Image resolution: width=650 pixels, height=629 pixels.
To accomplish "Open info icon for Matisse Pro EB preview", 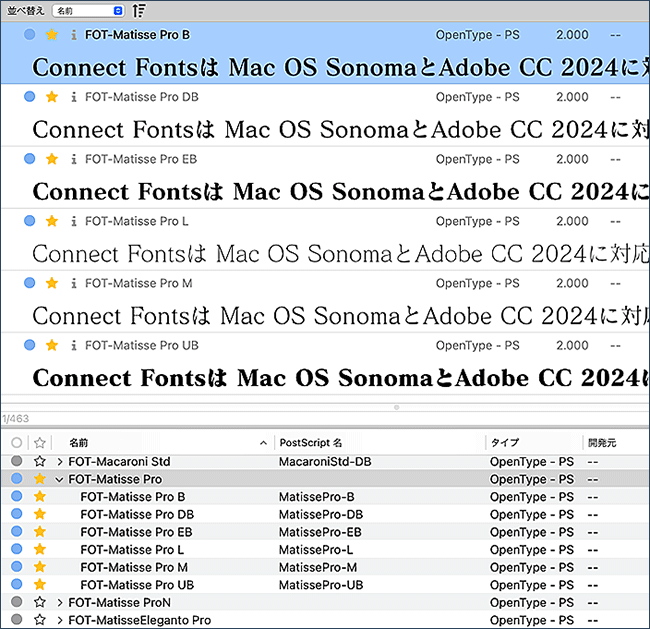I will [x=73, y=159].
